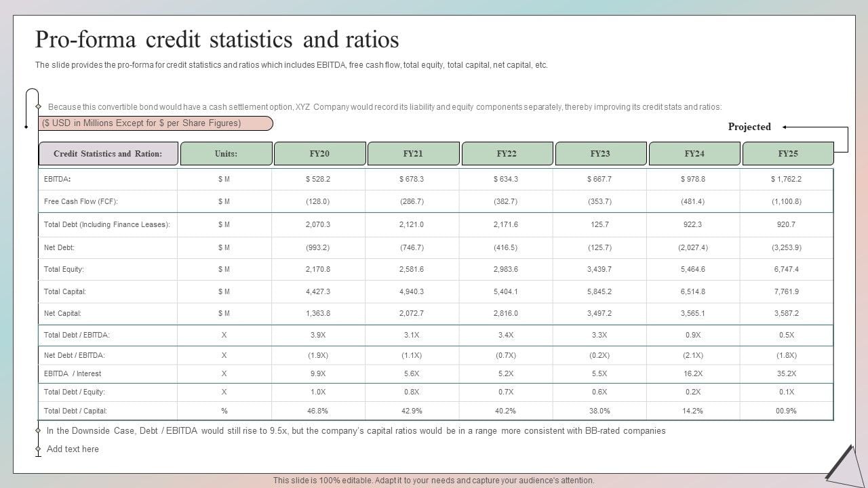Click the diamond bullet before 'In the Downside Case'
Screen dimensions: 868x488
click(39, 431)
